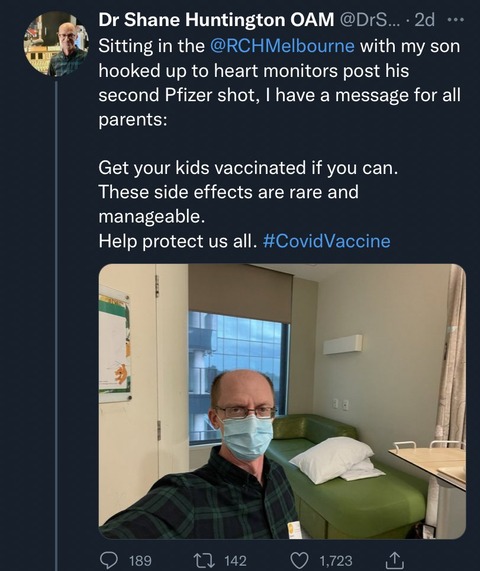Click the 'Get your kids vaccinated' text line

point(248,168)
